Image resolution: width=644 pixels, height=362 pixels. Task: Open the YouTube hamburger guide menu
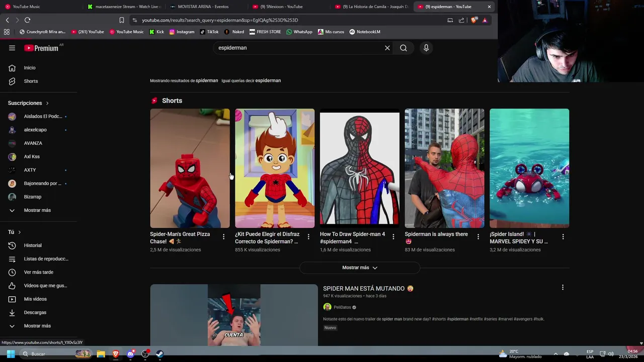(12, 48)
